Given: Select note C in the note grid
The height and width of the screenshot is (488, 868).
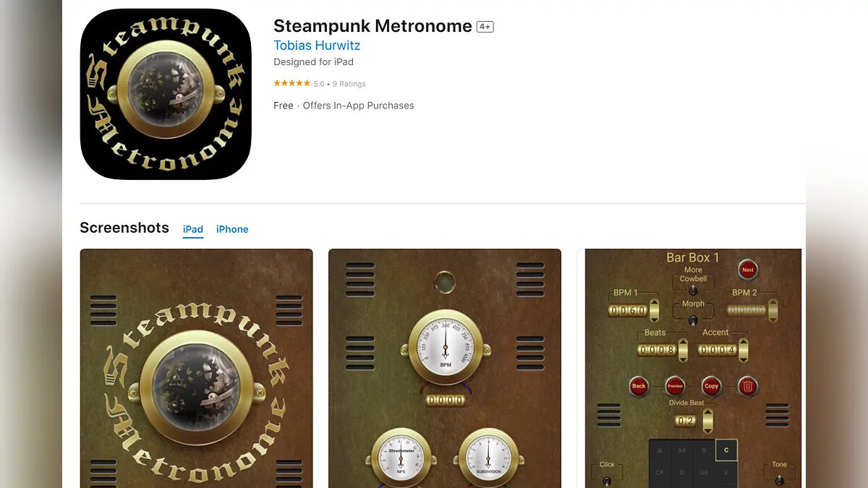Looking at the screenshot, I should click(x=726, y=450).
